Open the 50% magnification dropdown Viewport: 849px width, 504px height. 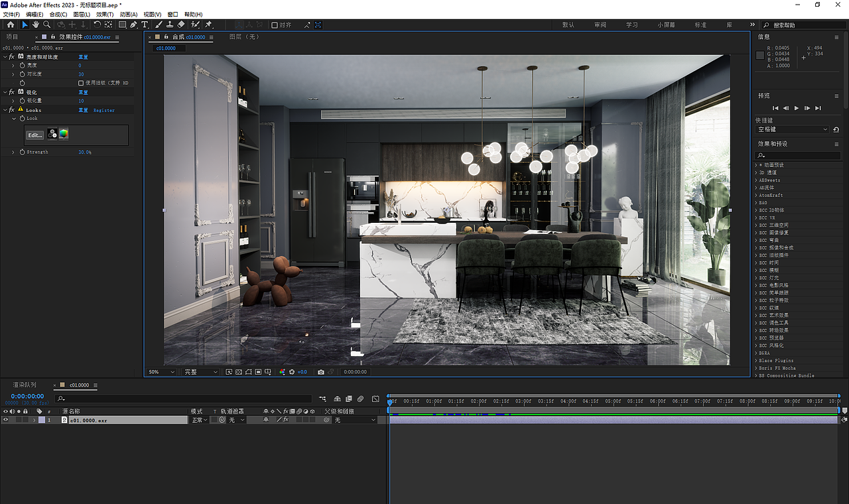[161, 372]
